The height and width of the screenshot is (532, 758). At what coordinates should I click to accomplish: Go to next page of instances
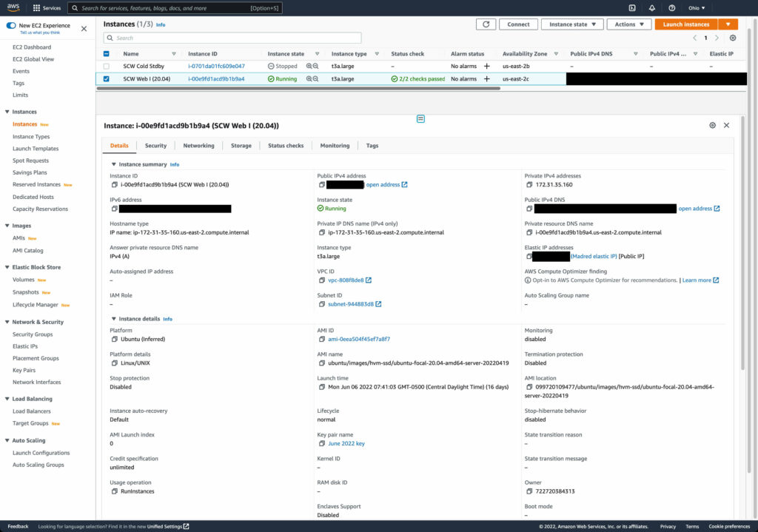click(x=717, y=38)
